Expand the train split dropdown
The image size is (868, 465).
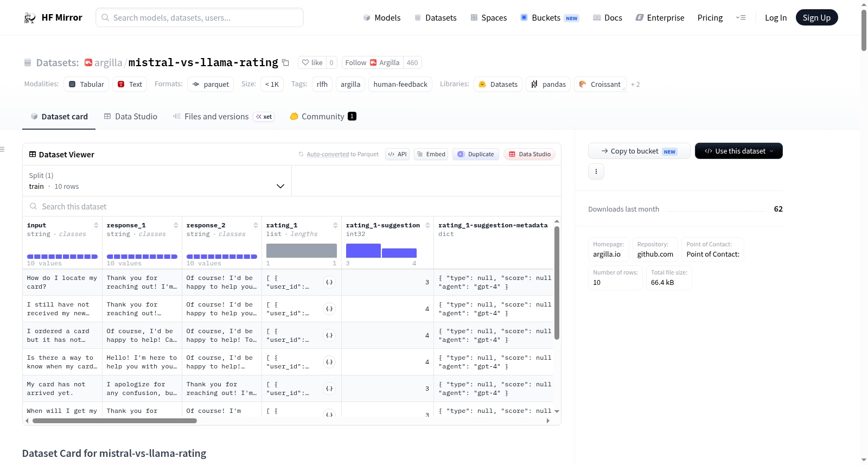click(157, 181)
